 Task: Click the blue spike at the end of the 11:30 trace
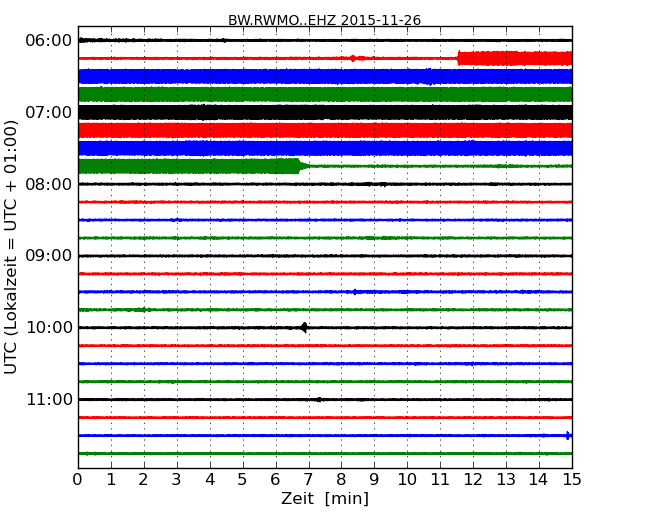click(568, 435)
